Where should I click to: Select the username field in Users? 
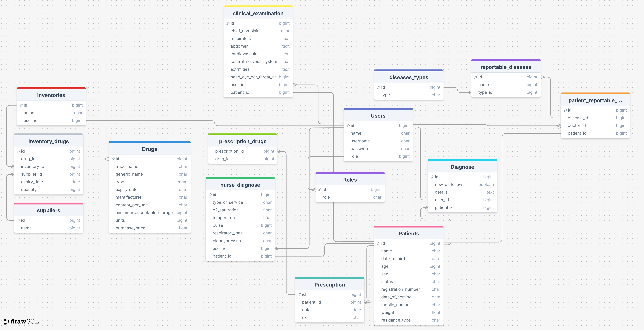(360, 141)
